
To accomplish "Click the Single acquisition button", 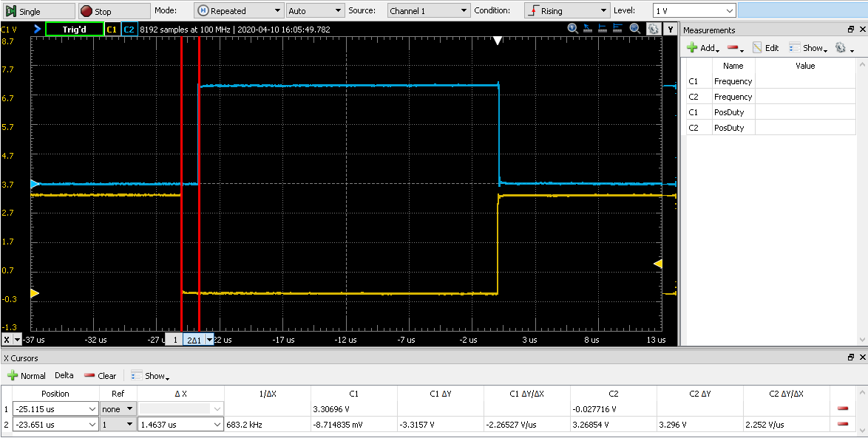I will click(x=38, y=11).
